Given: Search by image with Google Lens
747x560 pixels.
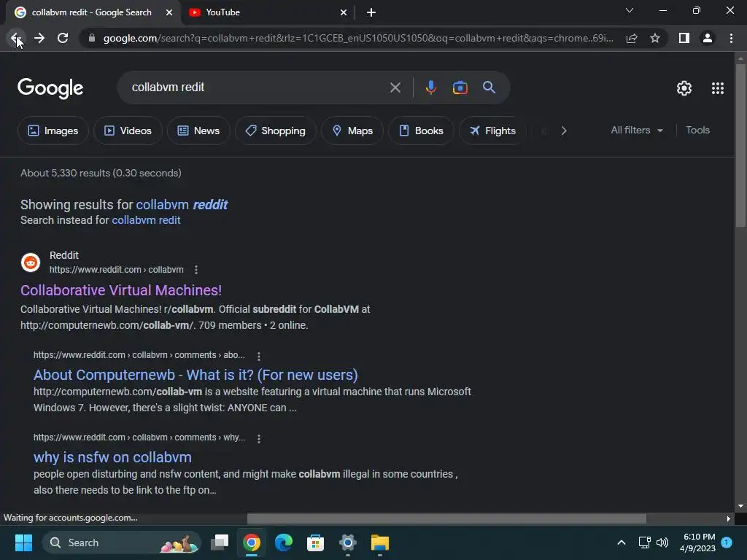Looking at the screenshot, I should pyautogui.click(x=460, y=87).
